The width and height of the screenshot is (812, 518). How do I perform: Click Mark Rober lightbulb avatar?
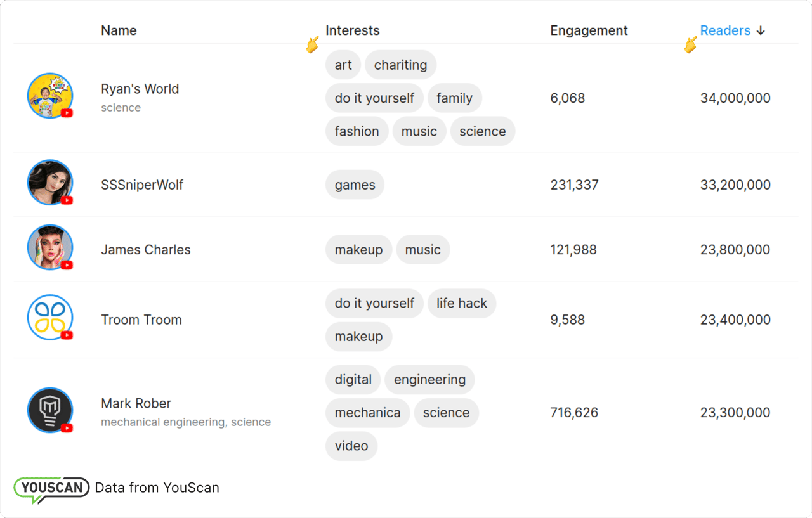pyautogui.click(x=50, y=410)
